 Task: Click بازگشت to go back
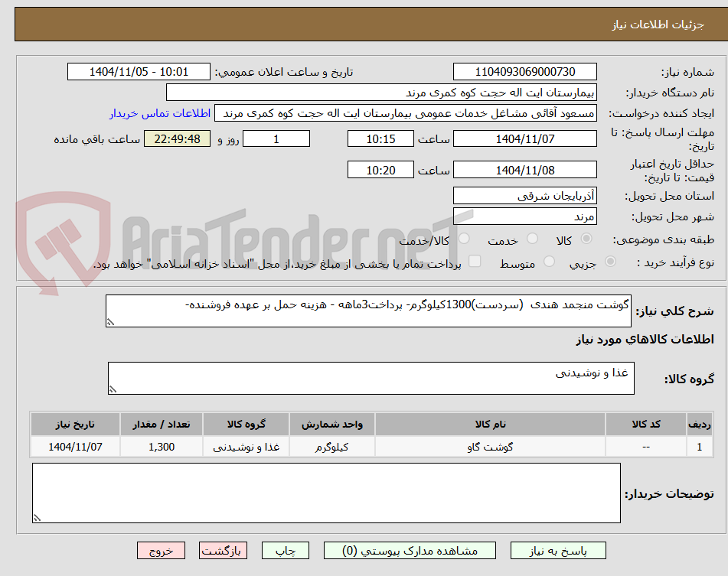(x=224, y=550)
